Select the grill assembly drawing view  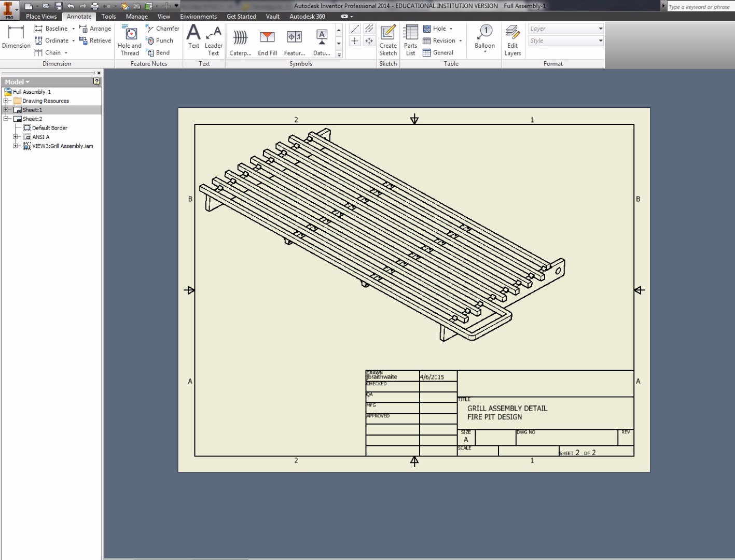pos(382,235)
